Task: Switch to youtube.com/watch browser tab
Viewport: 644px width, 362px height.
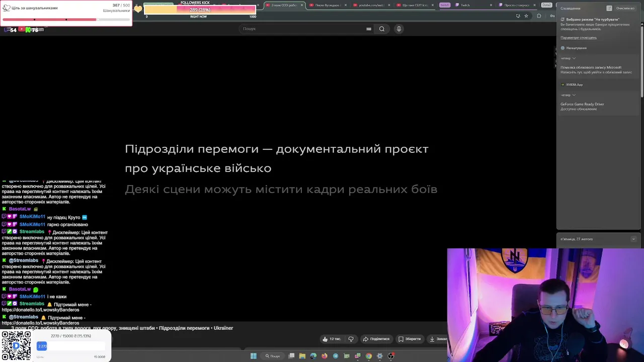Action: pyautogui.click(x=371, y=5)
